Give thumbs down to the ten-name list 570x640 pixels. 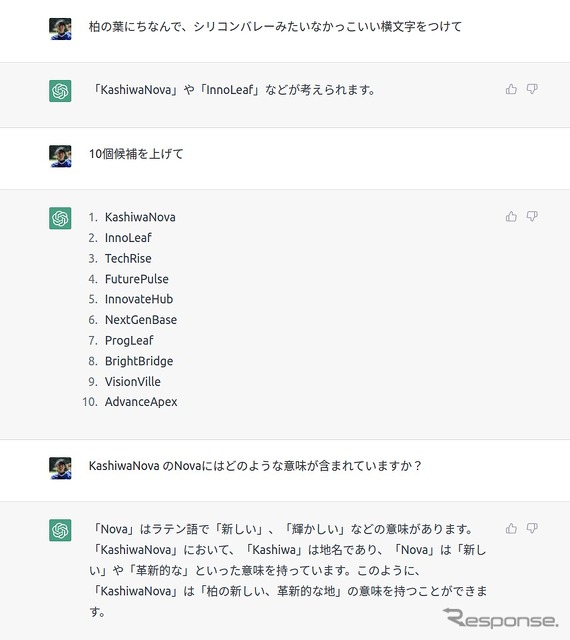[x=532, y=216]
